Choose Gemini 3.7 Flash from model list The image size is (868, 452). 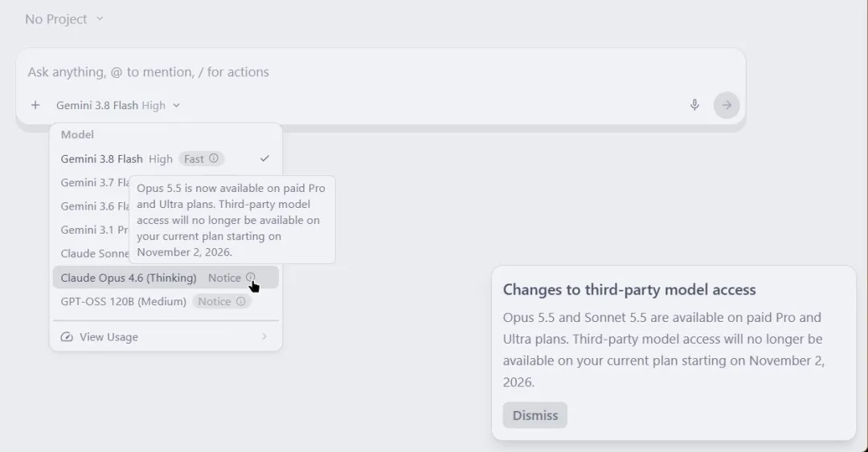click(95, 182)
